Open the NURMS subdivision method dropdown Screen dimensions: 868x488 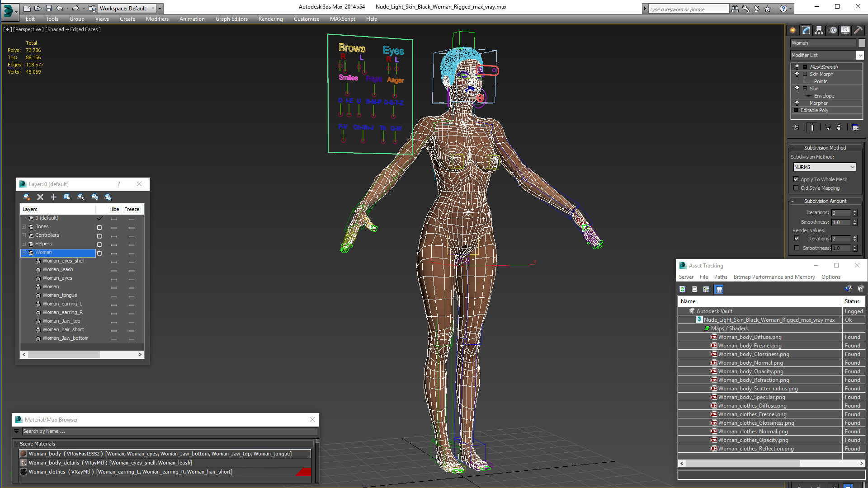[x=825, y=167]
